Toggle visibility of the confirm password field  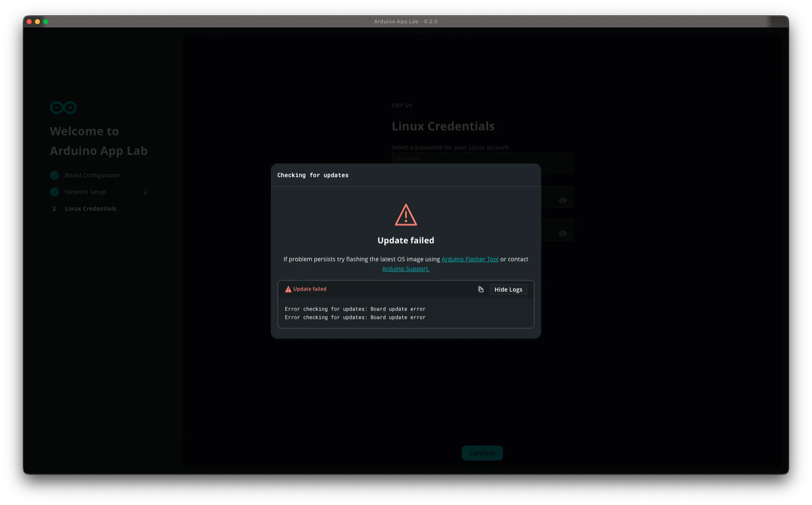click(562, 234)
